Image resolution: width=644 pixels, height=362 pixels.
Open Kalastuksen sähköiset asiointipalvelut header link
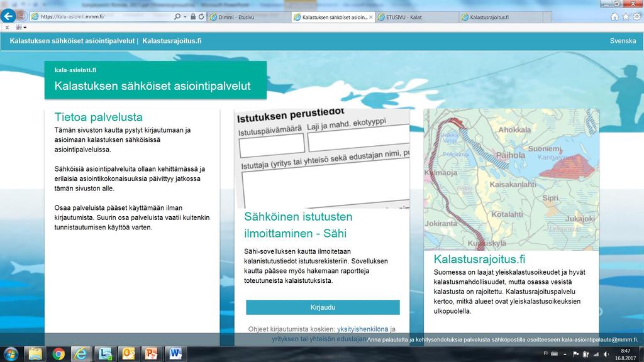[x=72, y=41]
